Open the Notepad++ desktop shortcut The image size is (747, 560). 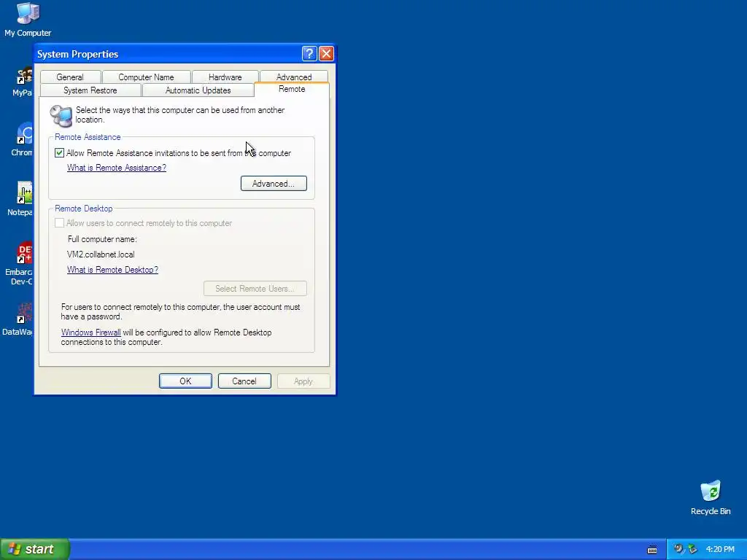pyautogui.click(x=21, y=200)
